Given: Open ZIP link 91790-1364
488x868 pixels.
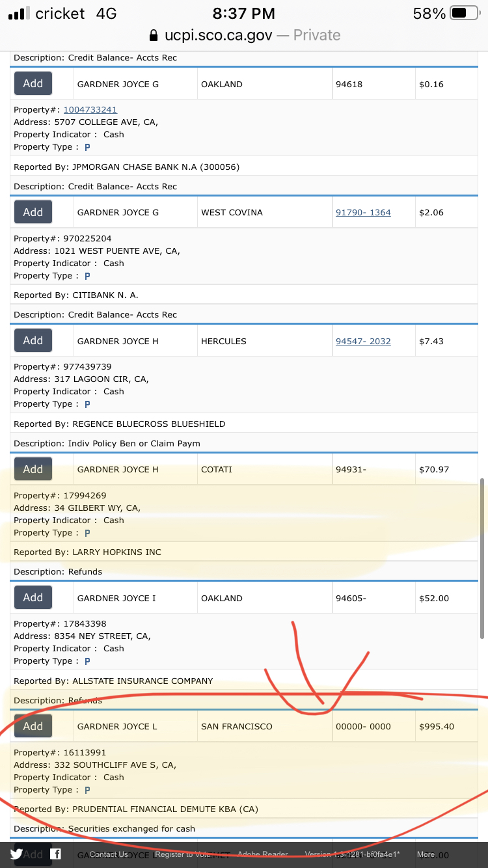Looking at the screenshot, I should click(x=363, y=213).
